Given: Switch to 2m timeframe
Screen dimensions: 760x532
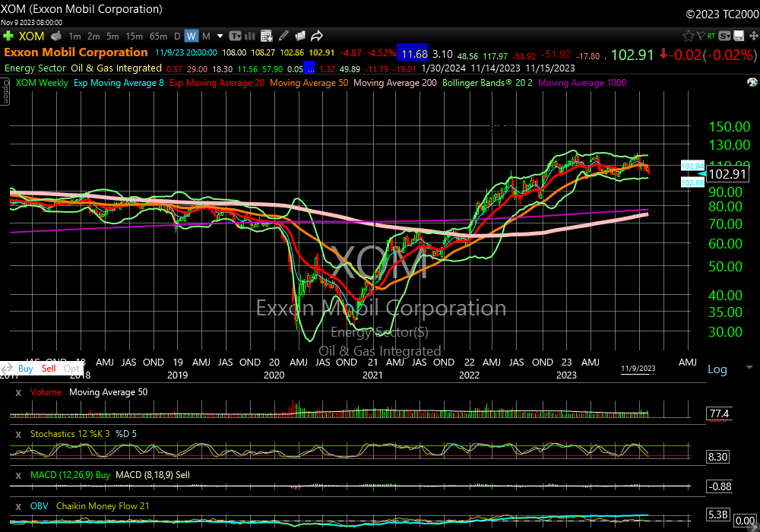Looking at the screenshot, I should pos(93,36).
